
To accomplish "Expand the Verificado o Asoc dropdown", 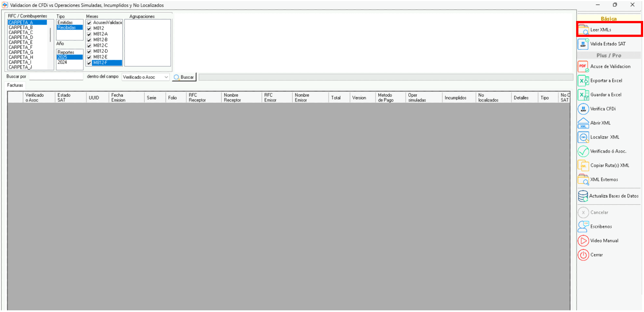I will tap(166, 77).
